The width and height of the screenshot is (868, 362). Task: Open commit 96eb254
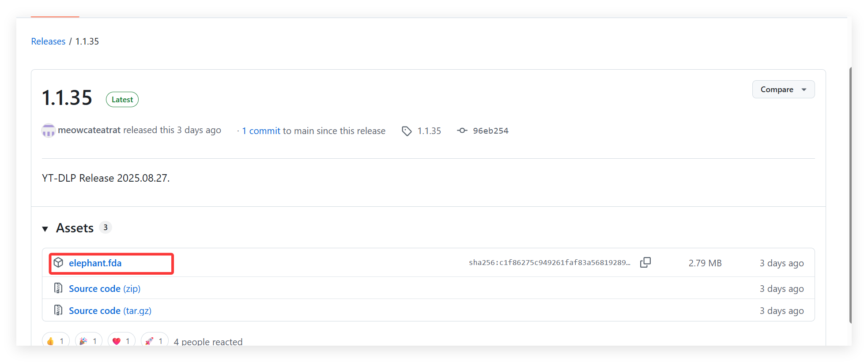point(491,131)
